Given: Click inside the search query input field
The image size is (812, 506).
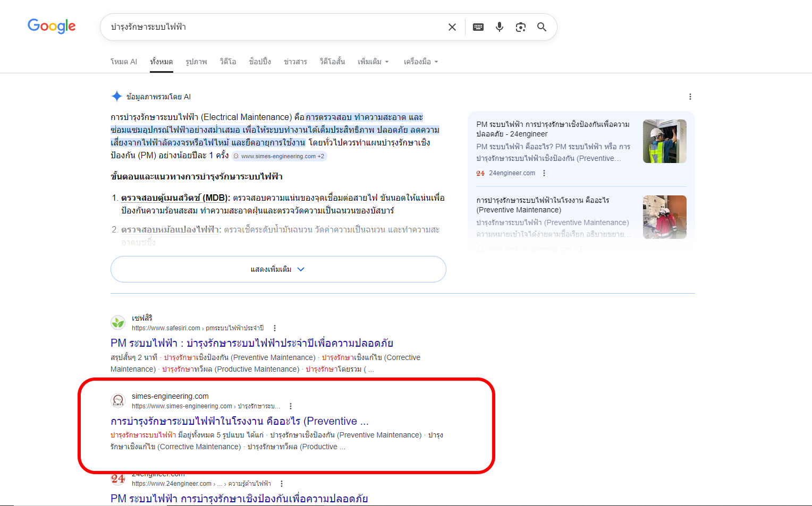Looking at the screenshot, I should click(x=266, y=27).
